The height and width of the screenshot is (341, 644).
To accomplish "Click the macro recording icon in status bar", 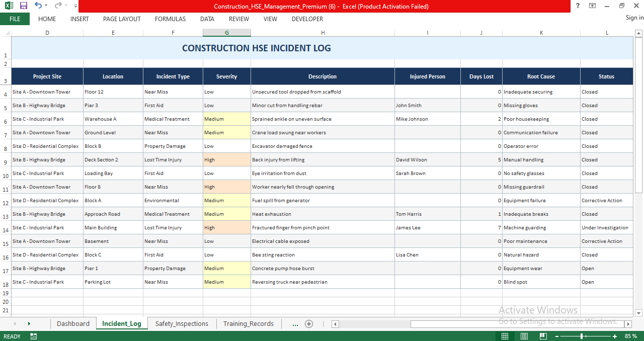I will 33,336.
